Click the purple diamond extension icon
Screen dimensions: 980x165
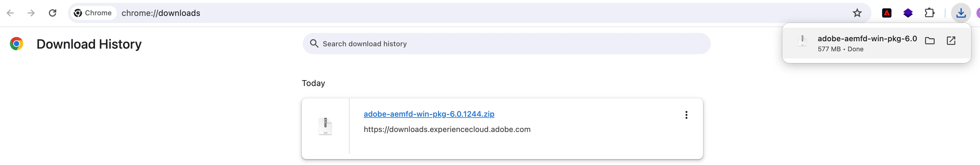[908, 13]
